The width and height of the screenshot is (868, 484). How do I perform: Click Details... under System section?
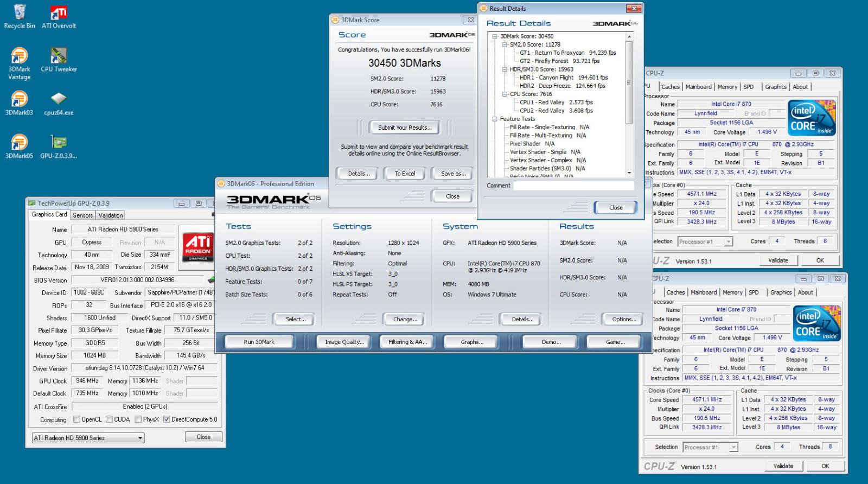click(522, 319)
